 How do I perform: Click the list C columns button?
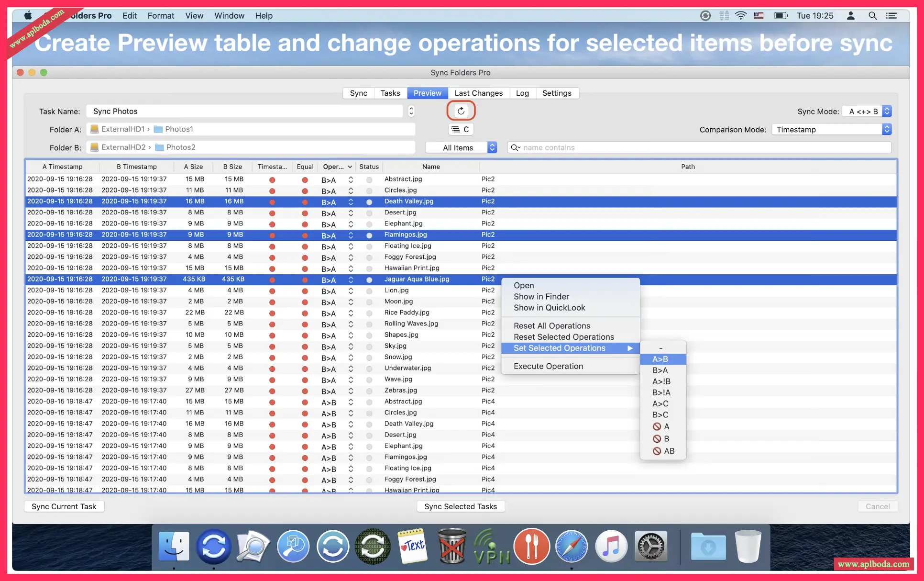pyautogui.click(x=461, y=129)
